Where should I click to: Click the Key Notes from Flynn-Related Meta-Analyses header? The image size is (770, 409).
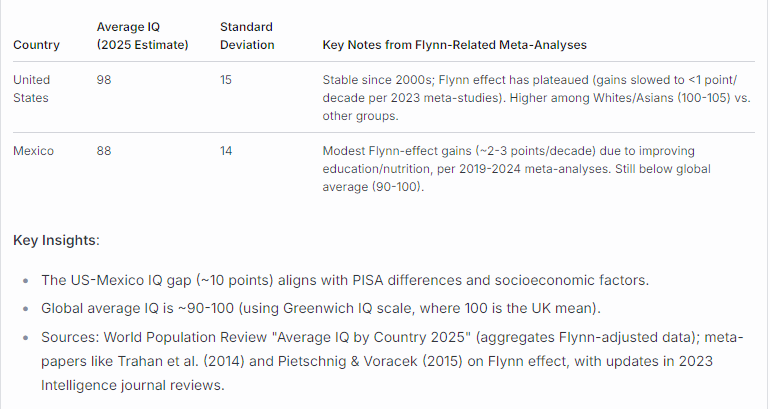pos(454,45)
